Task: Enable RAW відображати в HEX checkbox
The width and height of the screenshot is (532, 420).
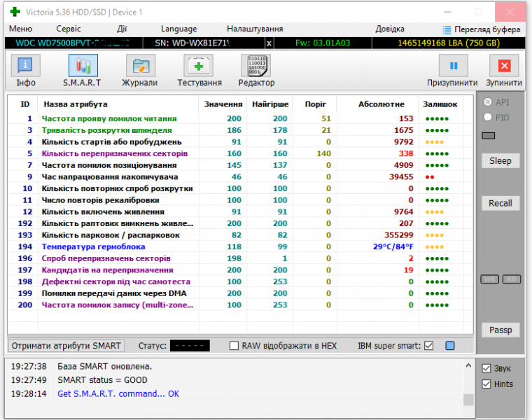Action: point(234,346)
